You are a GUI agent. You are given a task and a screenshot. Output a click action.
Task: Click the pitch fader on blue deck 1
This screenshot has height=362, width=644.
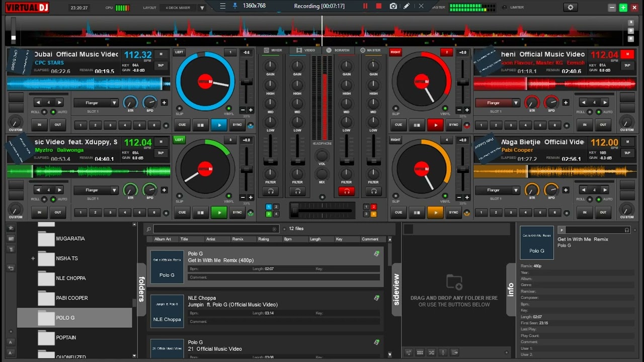(247, 83)
